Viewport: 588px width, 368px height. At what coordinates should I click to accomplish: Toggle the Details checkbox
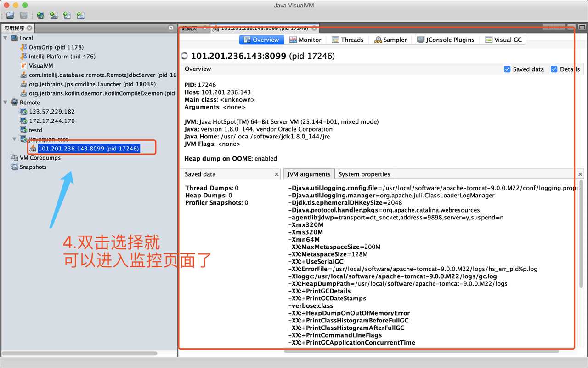[x=554, y=69]
